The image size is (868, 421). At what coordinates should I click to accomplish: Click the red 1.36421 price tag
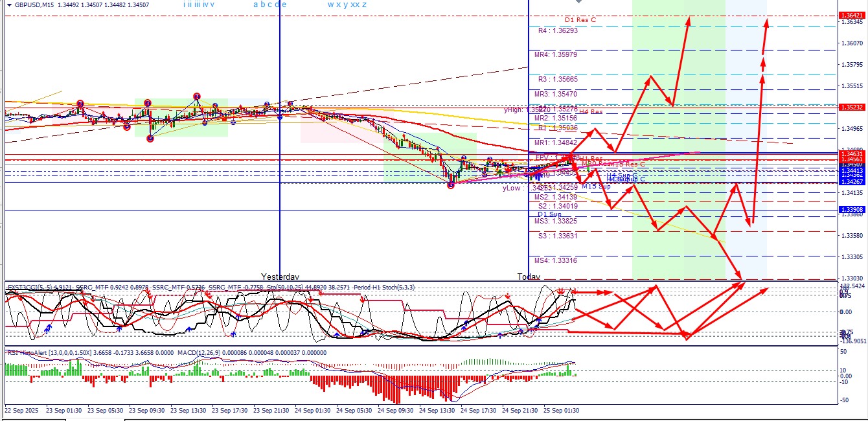click(x=851, y=15)
